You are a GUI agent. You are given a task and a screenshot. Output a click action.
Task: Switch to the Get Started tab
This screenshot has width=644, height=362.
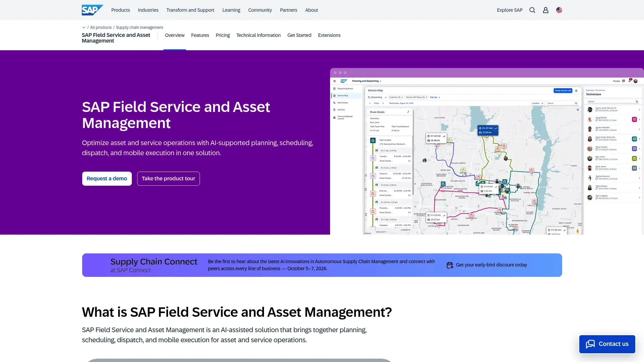pyautogui.click(x=299, y=35)
